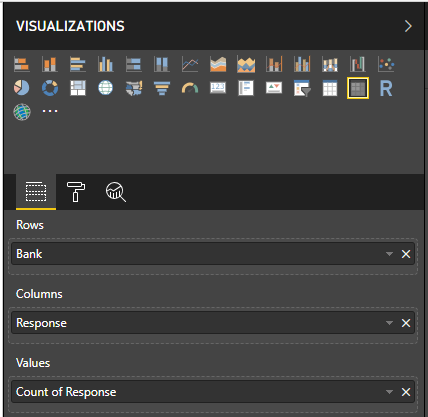428x417 pixels.
Task: Select the Gauge visual
Action: tap(190, 88)
